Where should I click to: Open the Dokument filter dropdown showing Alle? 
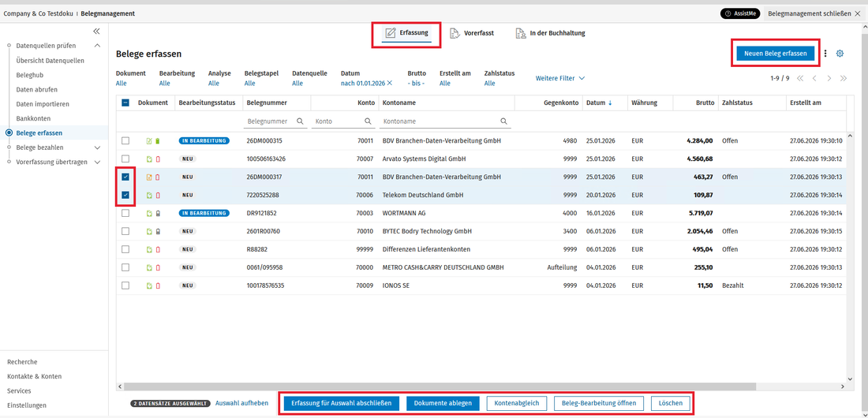(122, 83)
